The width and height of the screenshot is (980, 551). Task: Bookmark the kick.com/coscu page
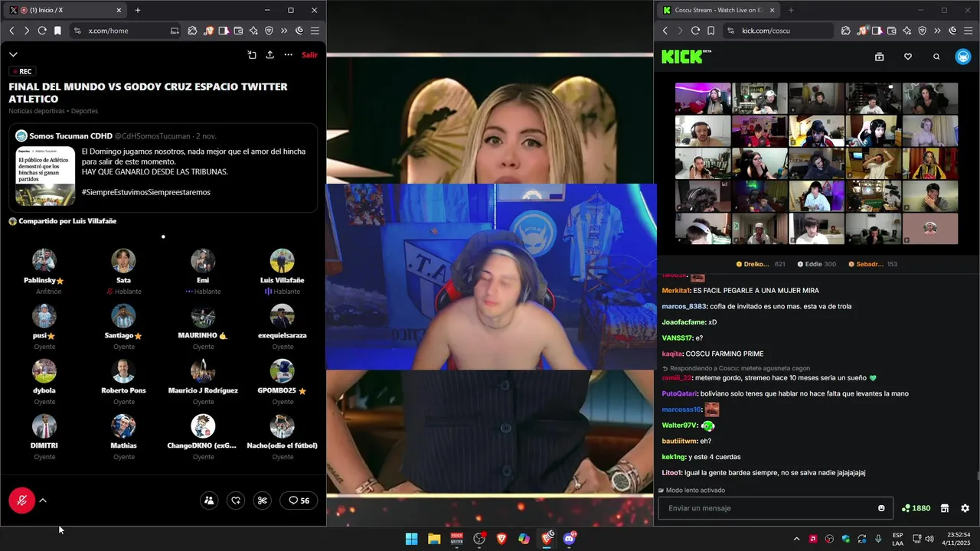[x=711, y=31]
